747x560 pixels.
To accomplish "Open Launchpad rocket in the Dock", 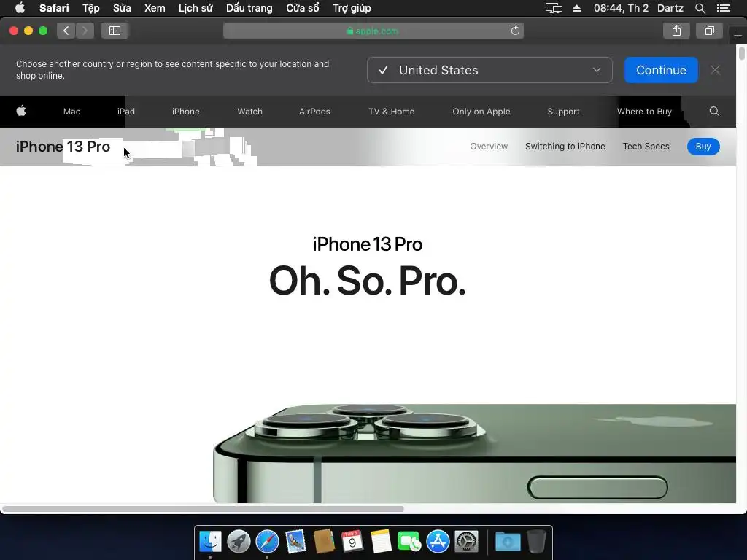I will point(239,542).
